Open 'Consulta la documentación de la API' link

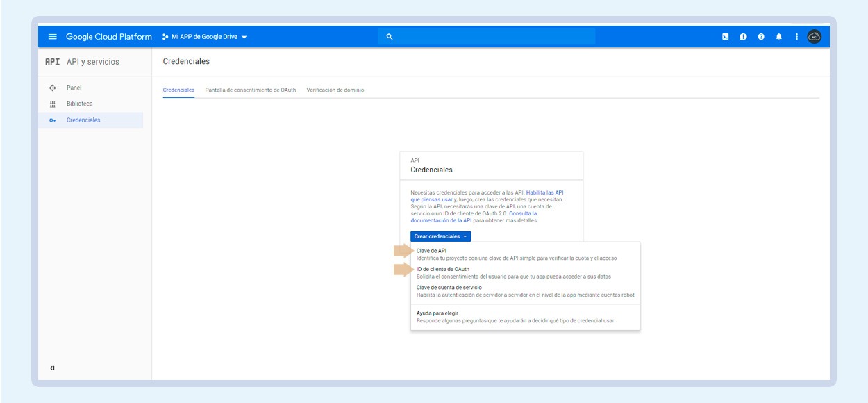(474, 217)
